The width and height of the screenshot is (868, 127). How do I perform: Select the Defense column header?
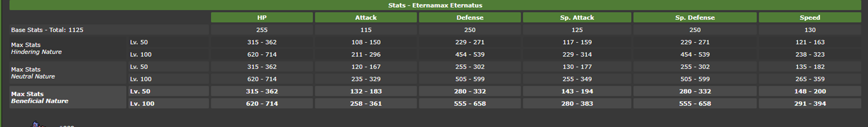(x=470, y=18)
